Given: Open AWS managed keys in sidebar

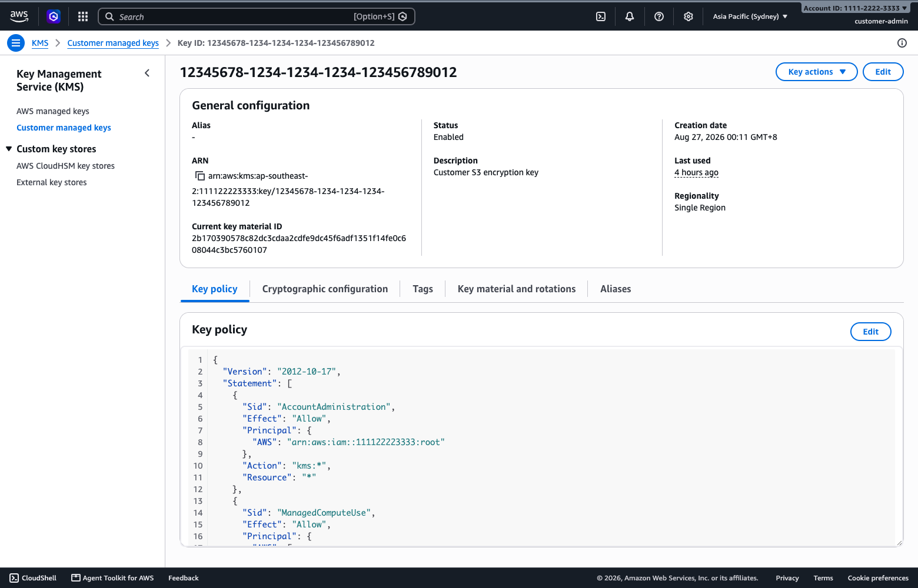Looking at the screenshot, I should pyautogui.click(x=53, y=111).
